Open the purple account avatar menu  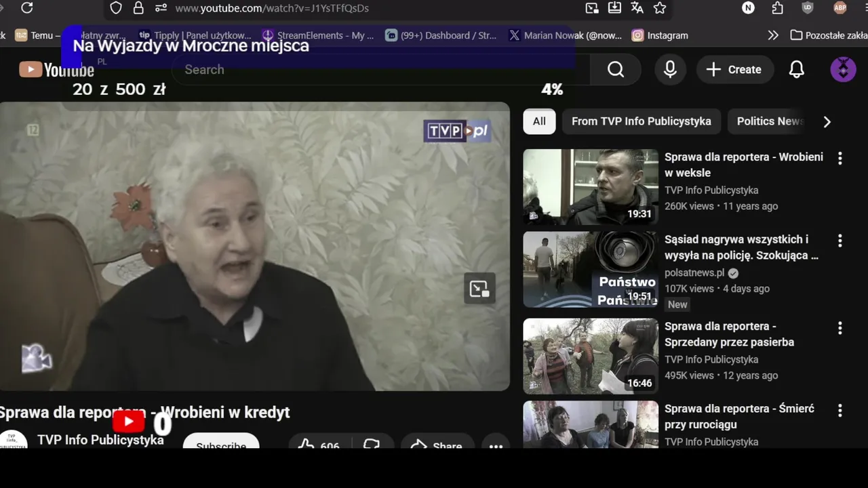[843, 69]
